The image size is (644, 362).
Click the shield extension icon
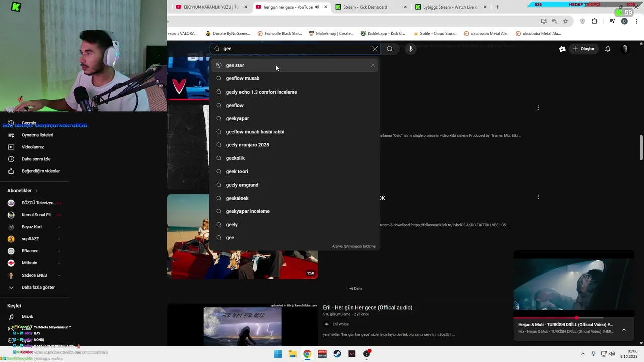tap(583, 21)
